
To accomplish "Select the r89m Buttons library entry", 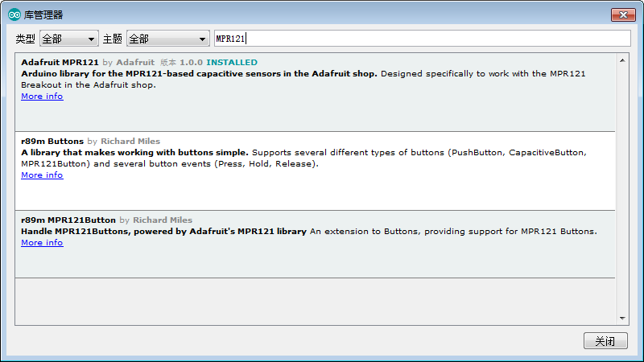I will tap(315, 171).
